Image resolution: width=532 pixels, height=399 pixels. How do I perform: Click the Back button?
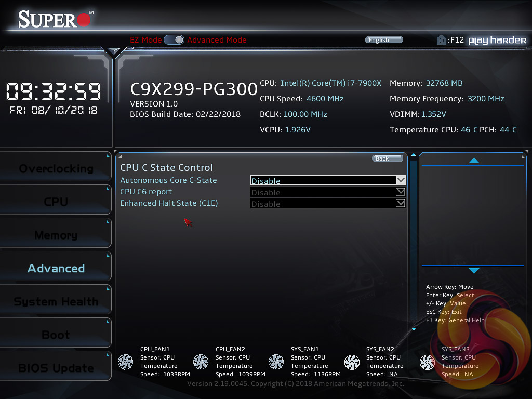coord(388,158)
